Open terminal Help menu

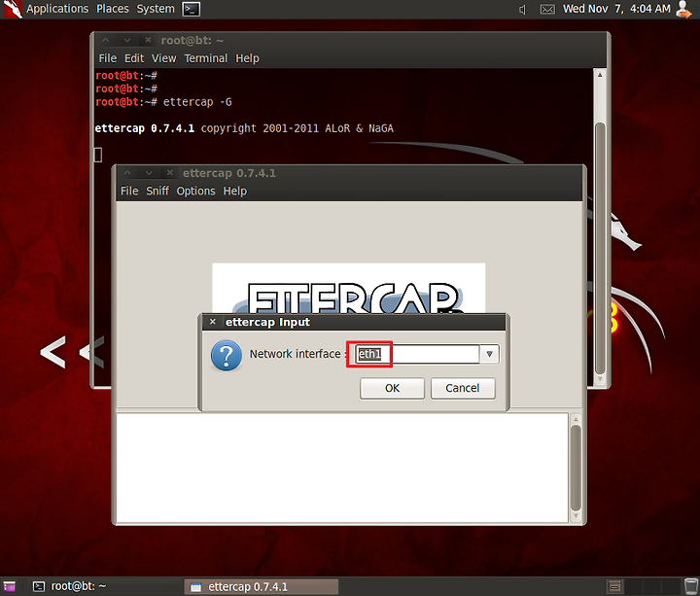247,58
